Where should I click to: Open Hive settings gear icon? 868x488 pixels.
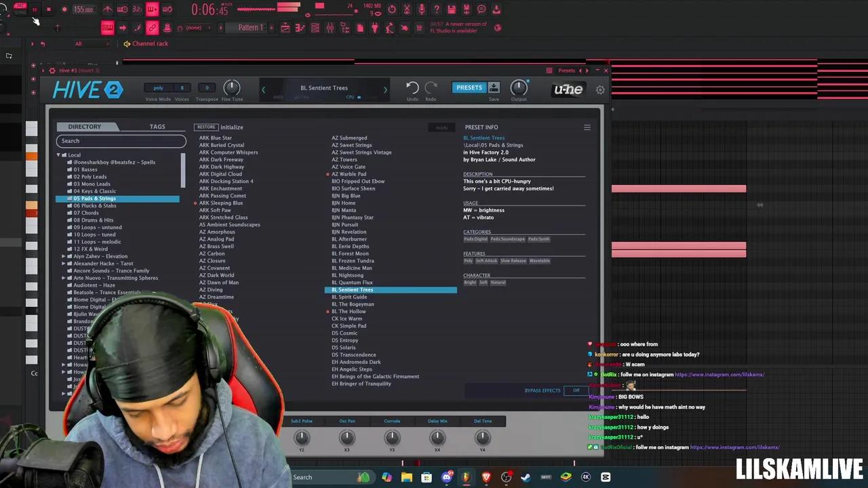tap(600, 89)
